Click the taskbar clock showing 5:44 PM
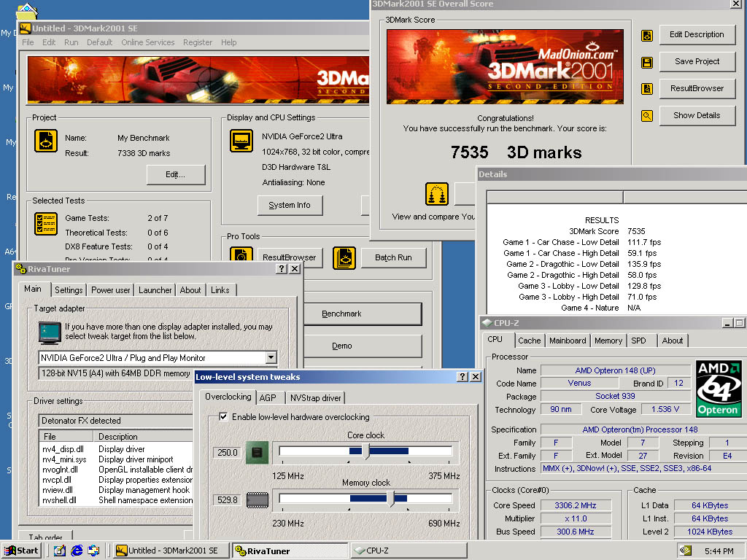747x560 pixels. point(719,551)
